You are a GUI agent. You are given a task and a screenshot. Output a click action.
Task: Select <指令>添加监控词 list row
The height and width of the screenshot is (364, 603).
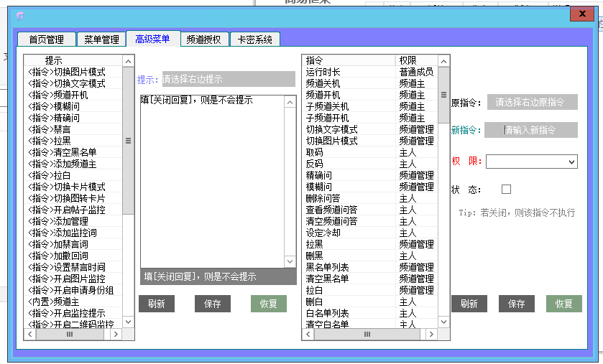73,233
